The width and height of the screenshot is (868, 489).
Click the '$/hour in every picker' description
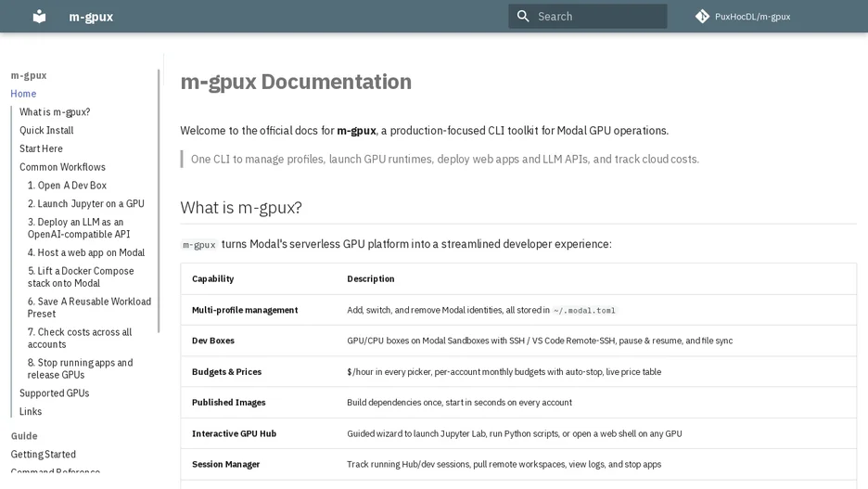coord(504,371)
